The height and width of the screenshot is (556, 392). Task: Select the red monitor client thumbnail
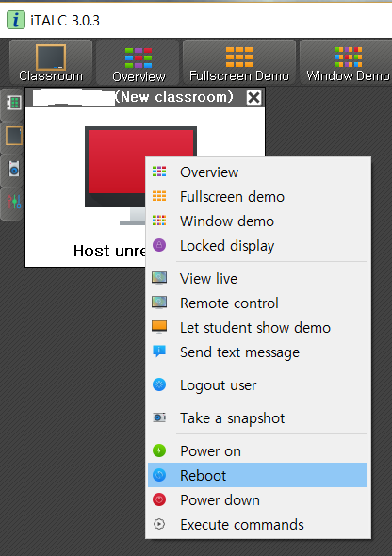pyautogui.click(x=140, y=175)
